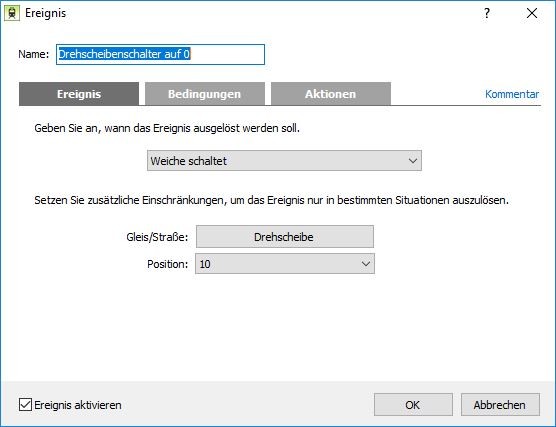The width and height of the screenshot is (556, 427).
Task: Open the Bedingungen tab
Action: [x=205, y=94]
